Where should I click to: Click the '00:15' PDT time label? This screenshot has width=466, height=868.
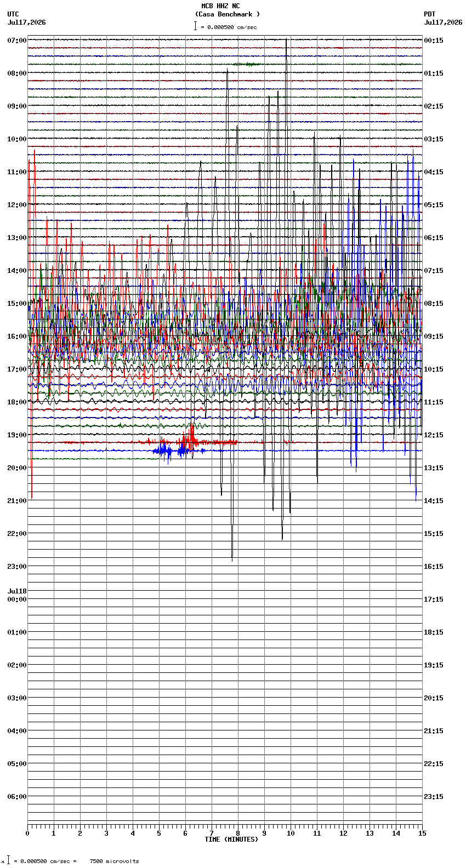434,41
